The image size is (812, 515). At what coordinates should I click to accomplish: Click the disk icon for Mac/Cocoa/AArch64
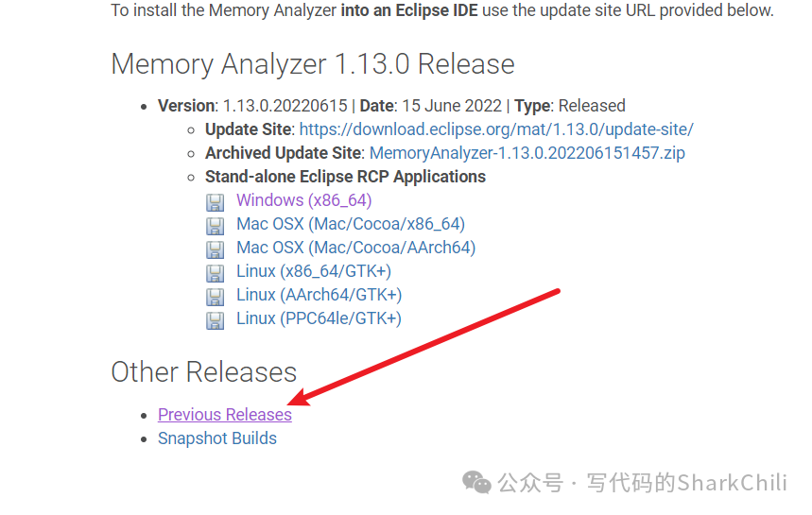(216, 249)
